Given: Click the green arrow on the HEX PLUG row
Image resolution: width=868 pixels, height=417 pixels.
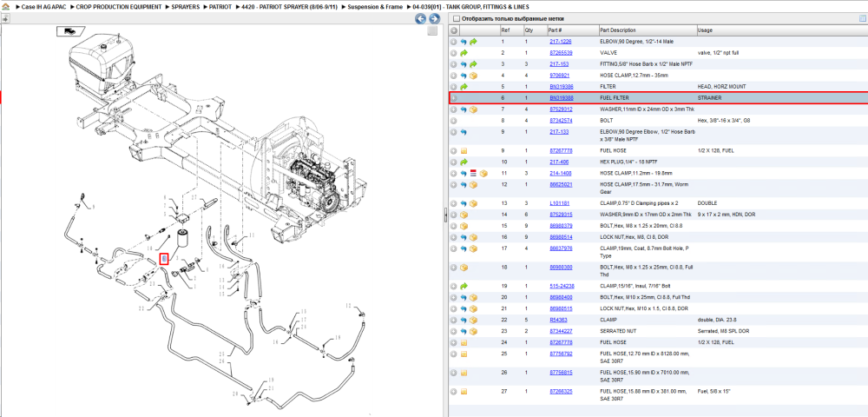Looking at the screenshot, I should click(464, 162).
